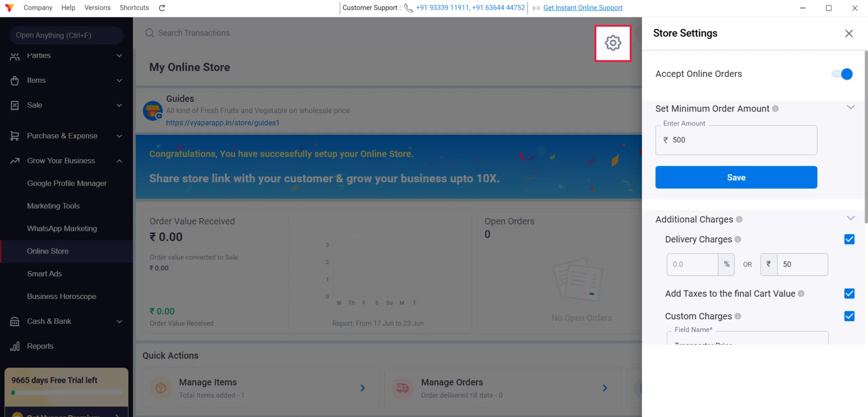Image resolution: width=868 pixels, height=417 pixels.
Task: Click the Search Transactions field
Action: (194, 33)
